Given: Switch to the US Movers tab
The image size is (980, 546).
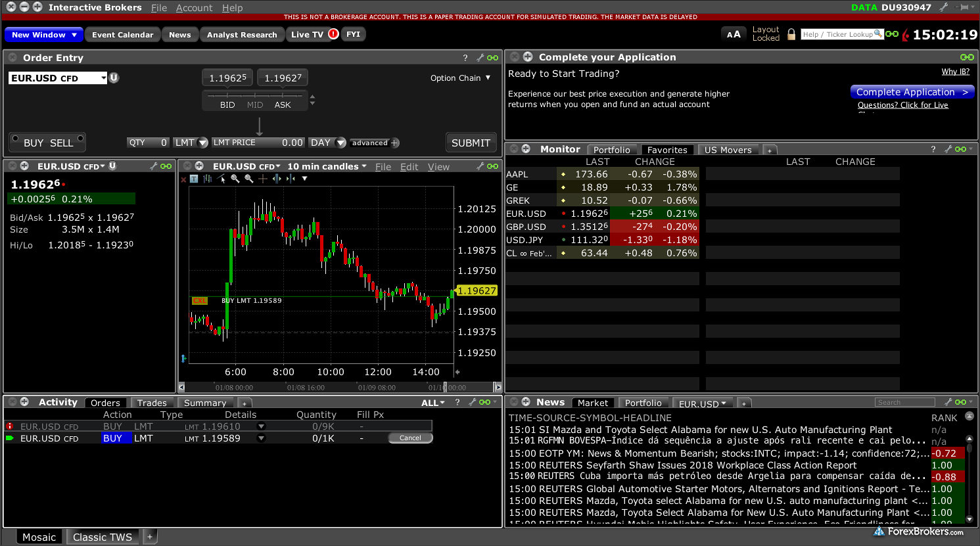Looking at the screenshot, I should (728, 150).
